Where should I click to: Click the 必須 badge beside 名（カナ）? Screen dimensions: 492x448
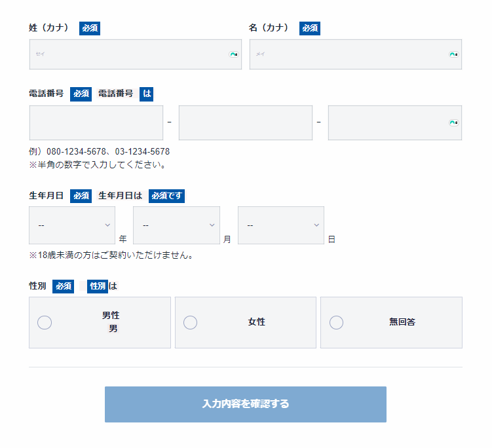coord(310,28)
